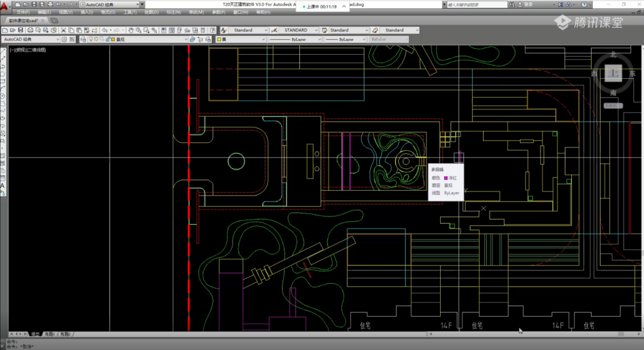Click in the keyword search input field
Screen dimensions: 644x350
point(476,5)
